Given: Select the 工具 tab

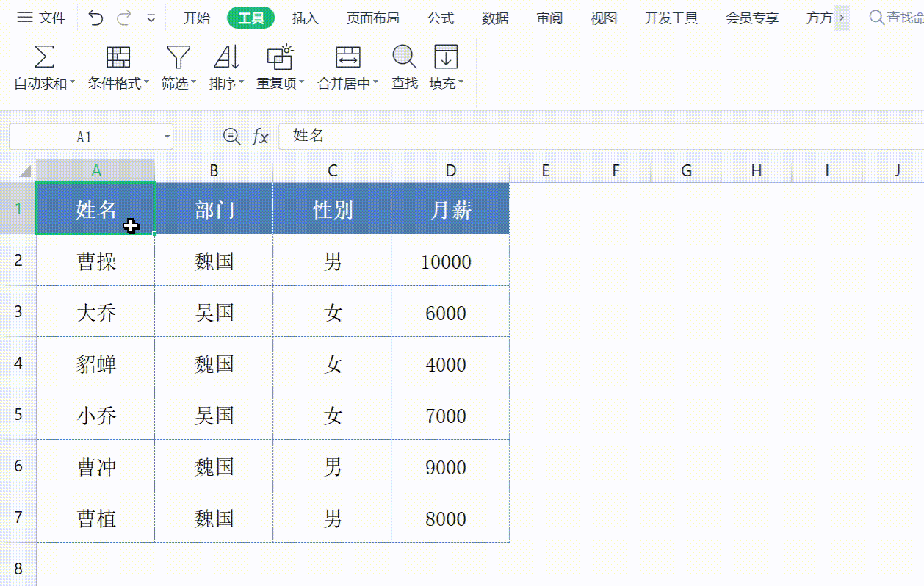Looking at the screenshot, I should click(x=250, y=18).
